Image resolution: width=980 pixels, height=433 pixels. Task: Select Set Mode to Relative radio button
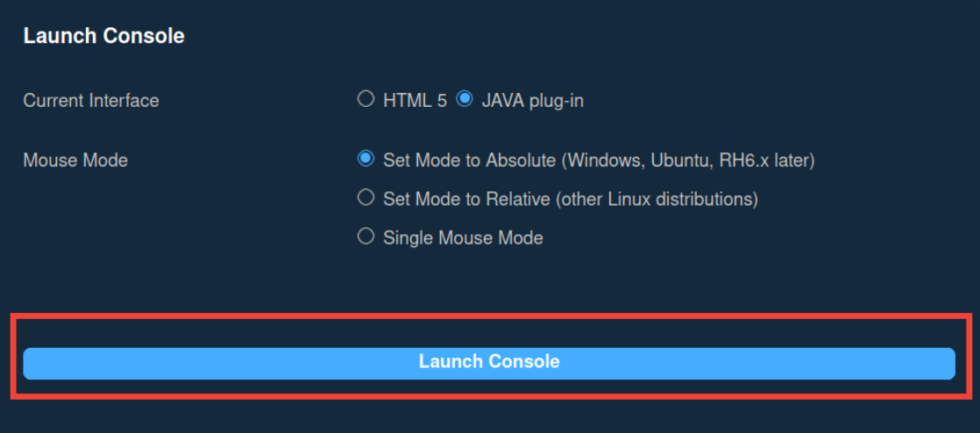[x=366, y=198]
